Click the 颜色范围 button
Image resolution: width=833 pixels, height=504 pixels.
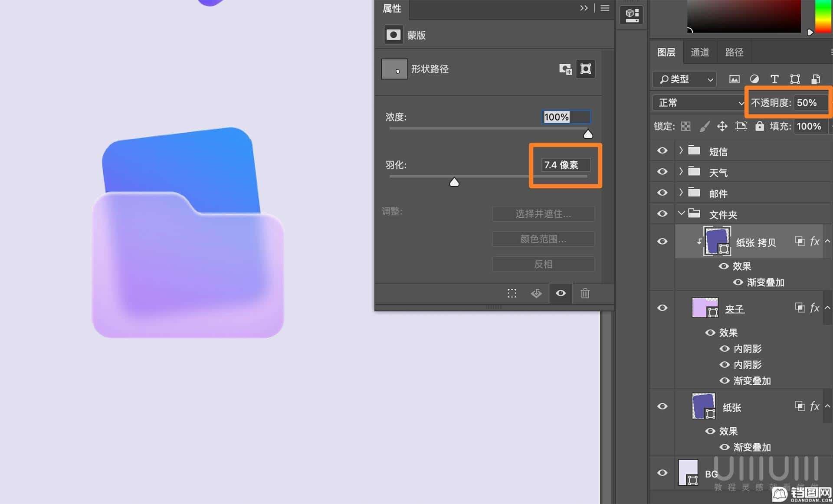tap(543, 239)
